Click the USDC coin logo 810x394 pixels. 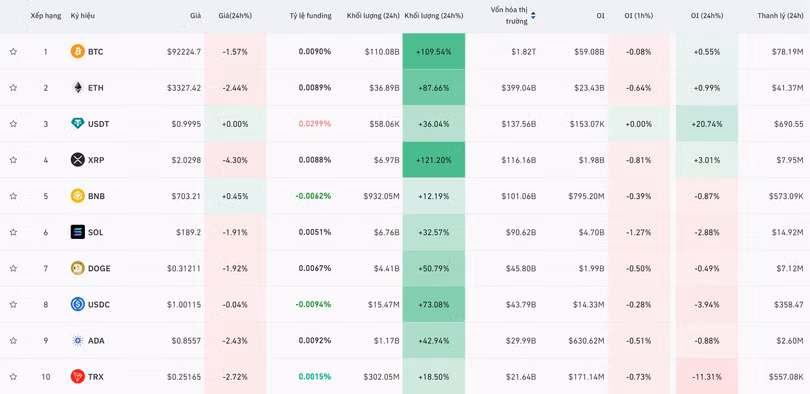77,305
